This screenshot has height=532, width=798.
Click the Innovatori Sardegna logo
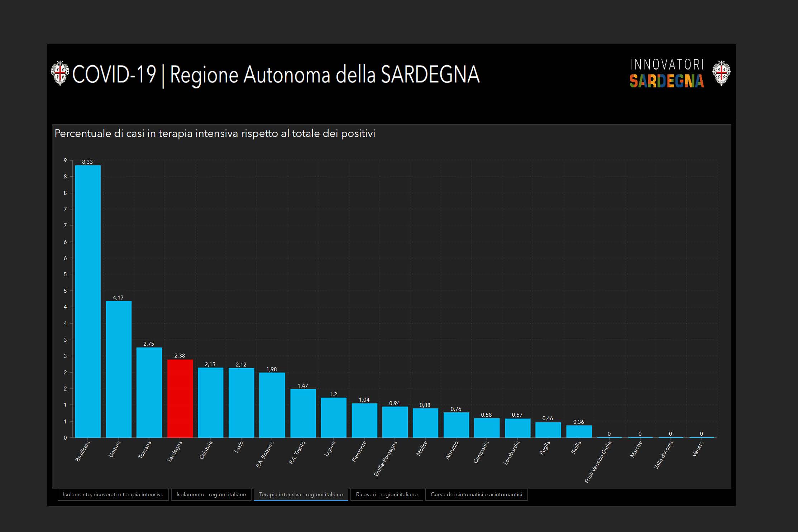coord(666,73)
